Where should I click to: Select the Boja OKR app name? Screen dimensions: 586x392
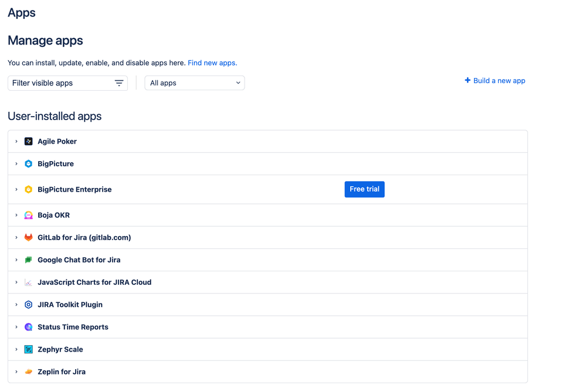[x=54, y=216]
